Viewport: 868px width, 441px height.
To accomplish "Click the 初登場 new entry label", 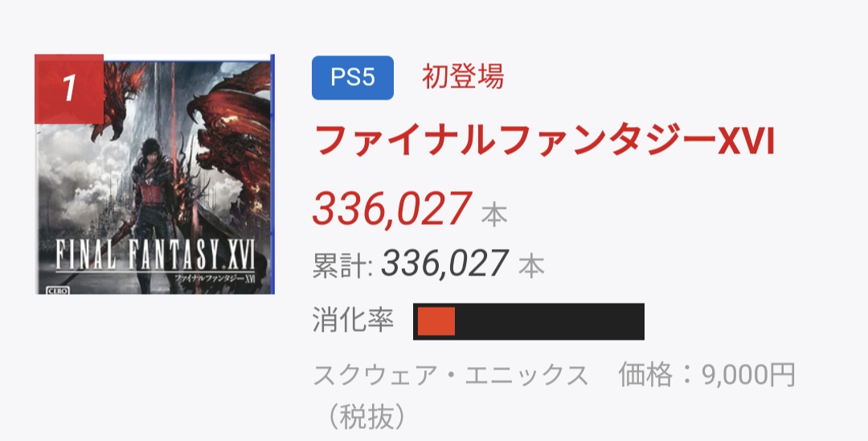I will tap(463, 77).
